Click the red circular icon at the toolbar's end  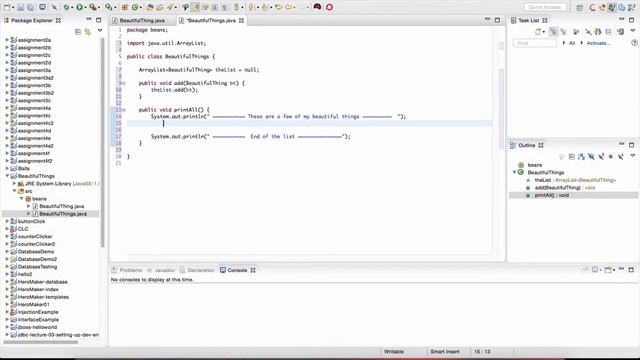[x=329, y=7]
